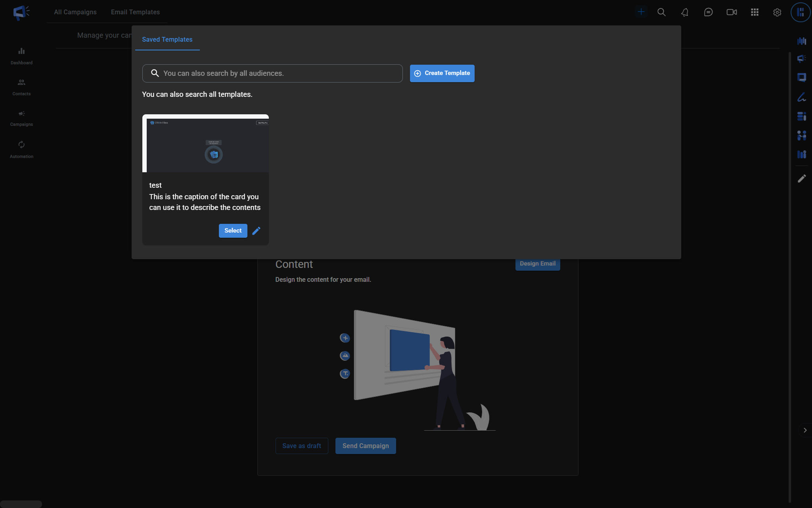The image size is (812, 508).
Task: Click the Create Template button
Action: click(442, 73)
